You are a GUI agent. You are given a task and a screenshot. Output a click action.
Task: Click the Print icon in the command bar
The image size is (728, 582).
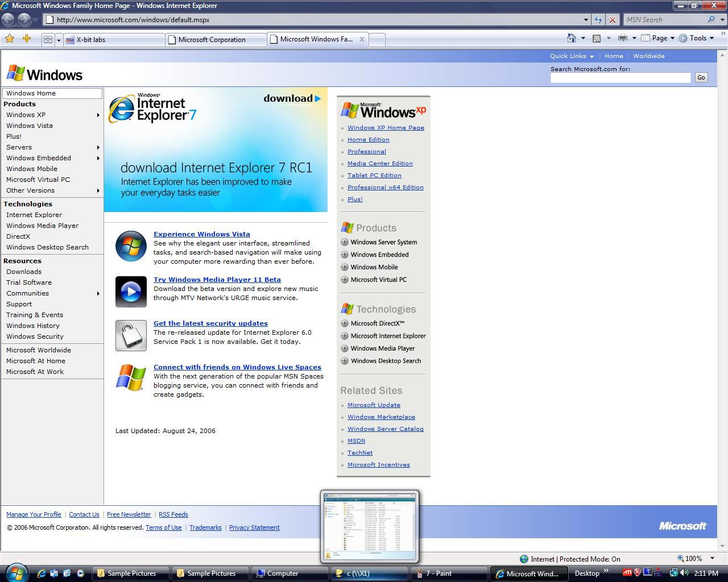pyautogui.click(x=623, y=38)
